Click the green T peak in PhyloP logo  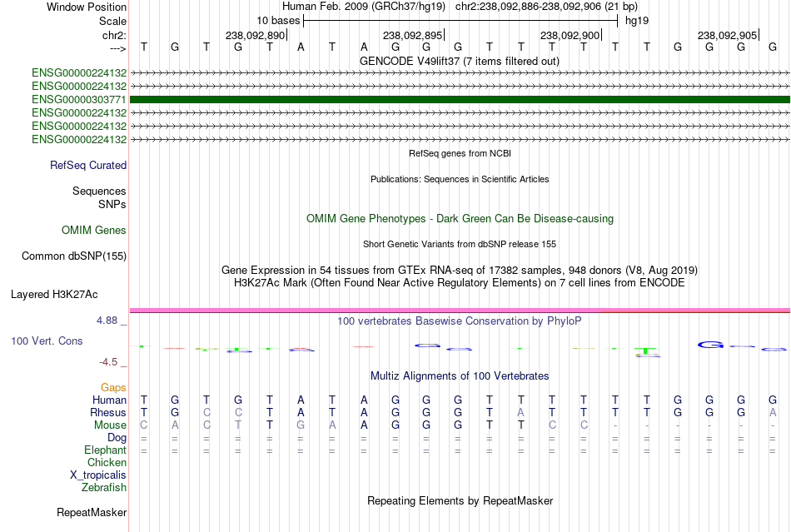click(x=646, y=351)
